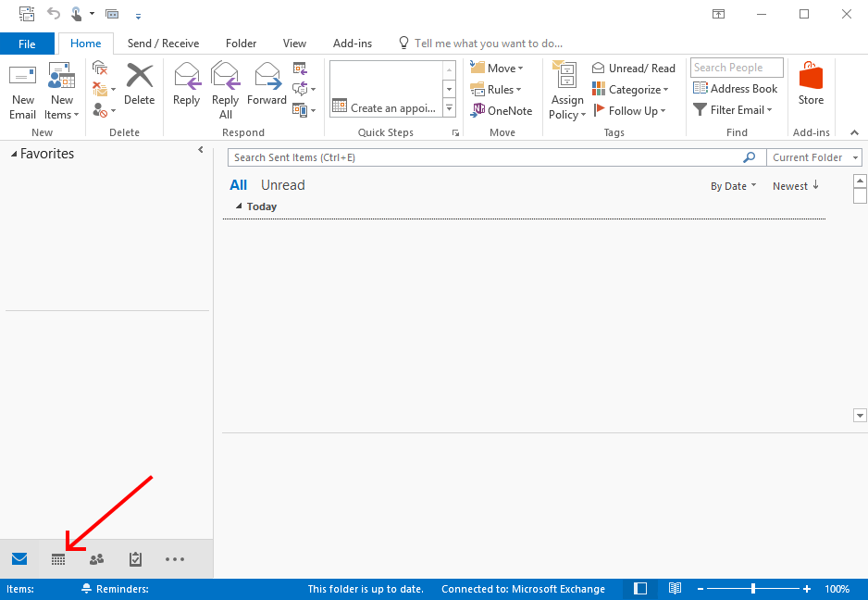
Task: Switch to the Unread message filter
Action: coord(282,184)
